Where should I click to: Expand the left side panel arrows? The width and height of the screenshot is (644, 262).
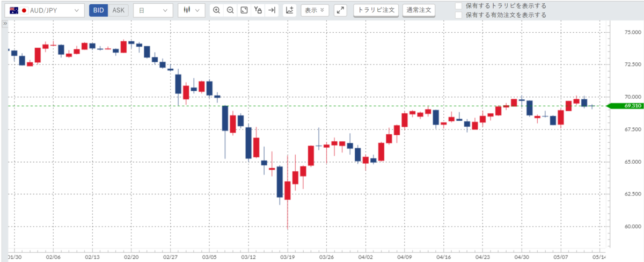point(4,24)
